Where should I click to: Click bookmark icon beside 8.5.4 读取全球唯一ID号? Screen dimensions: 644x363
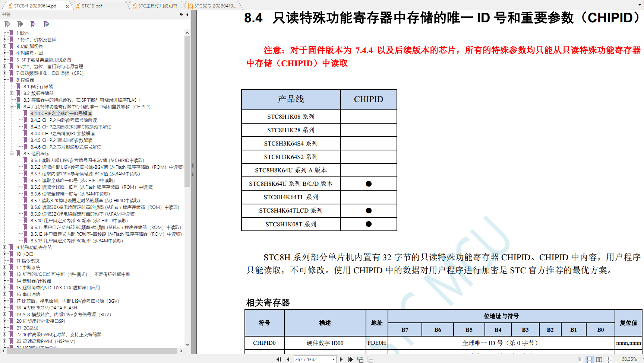pos(25,180)
